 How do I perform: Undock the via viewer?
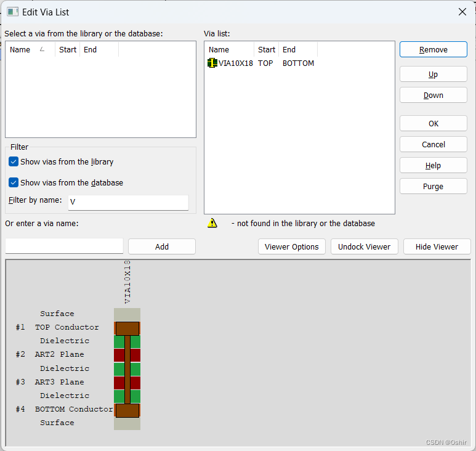pos(365,247)
